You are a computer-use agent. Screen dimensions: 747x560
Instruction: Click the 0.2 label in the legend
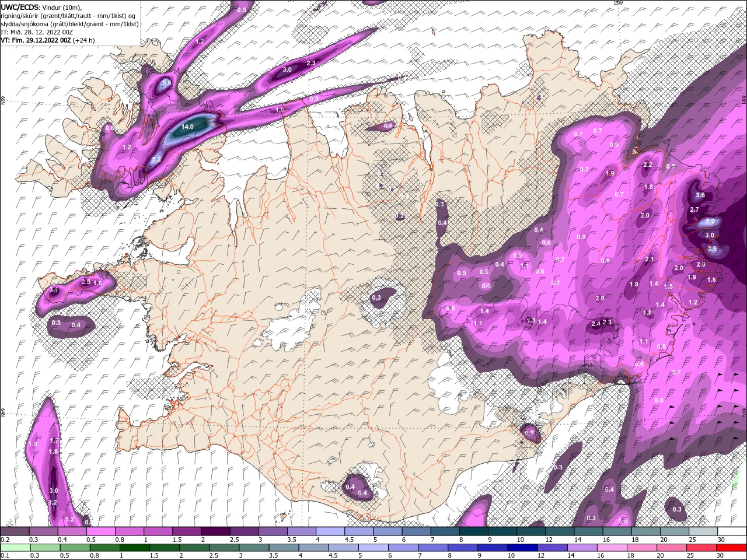point(5,540)
